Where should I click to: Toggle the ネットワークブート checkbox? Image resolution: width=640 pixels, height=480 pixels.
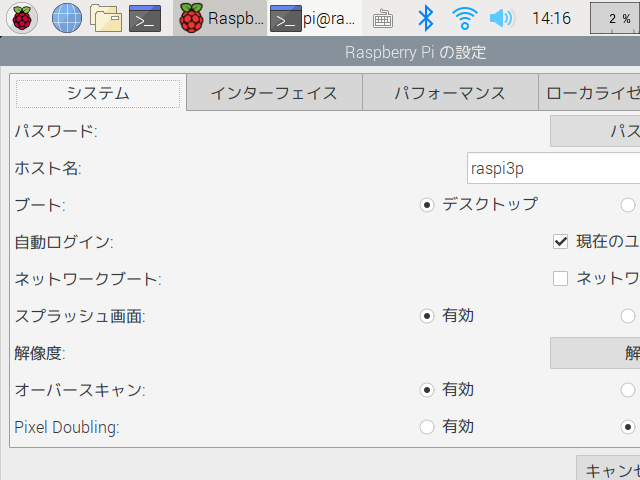[x=560, y=278]
